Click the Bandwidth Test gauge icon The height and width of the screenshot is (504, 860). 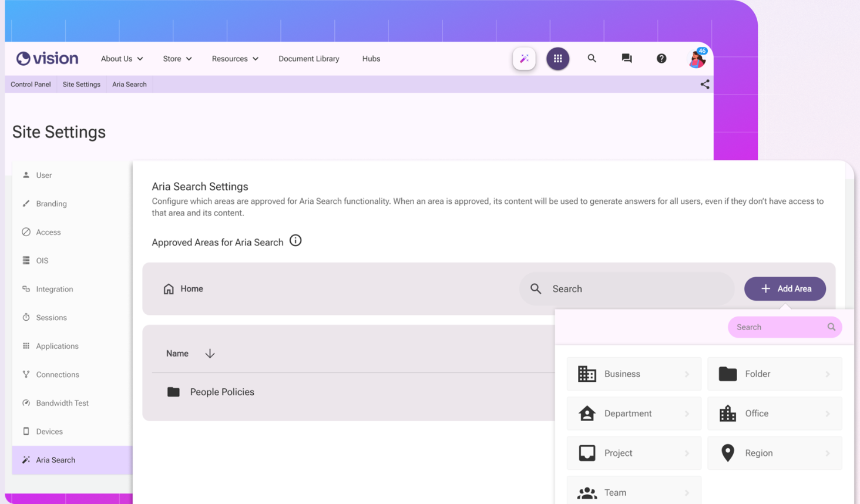pyautogui.click(x=26, y=403)
